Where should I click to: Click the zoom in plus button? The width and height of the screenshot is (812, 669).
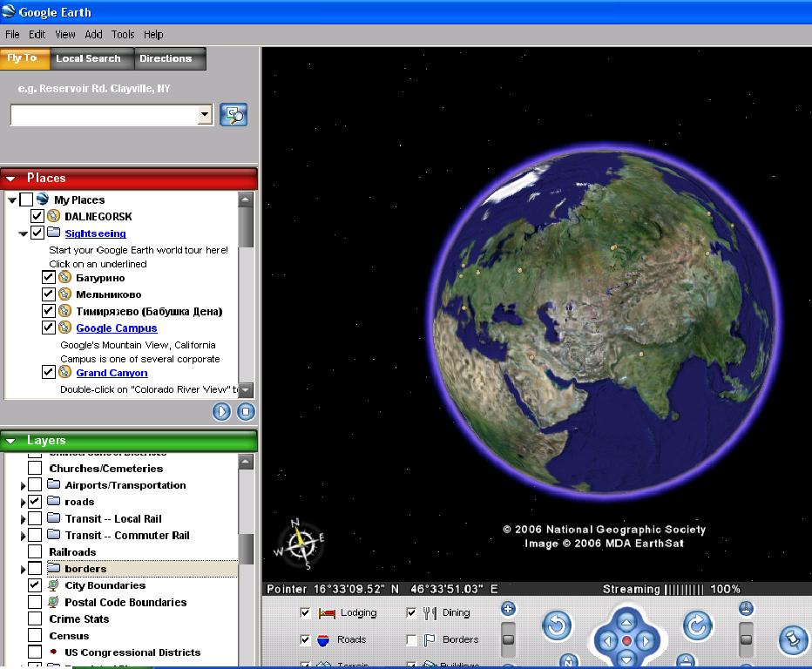509,609
